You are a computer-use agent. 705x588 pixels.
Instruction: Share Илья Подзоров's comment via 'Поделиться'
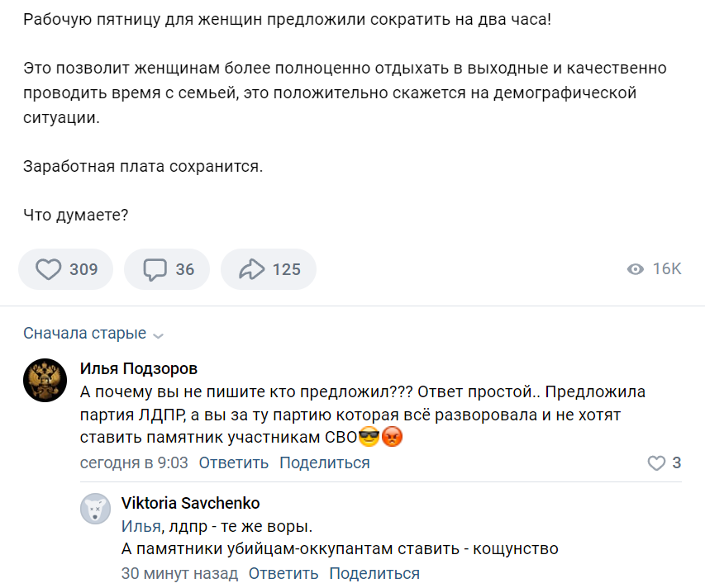[x=324, y=462]
